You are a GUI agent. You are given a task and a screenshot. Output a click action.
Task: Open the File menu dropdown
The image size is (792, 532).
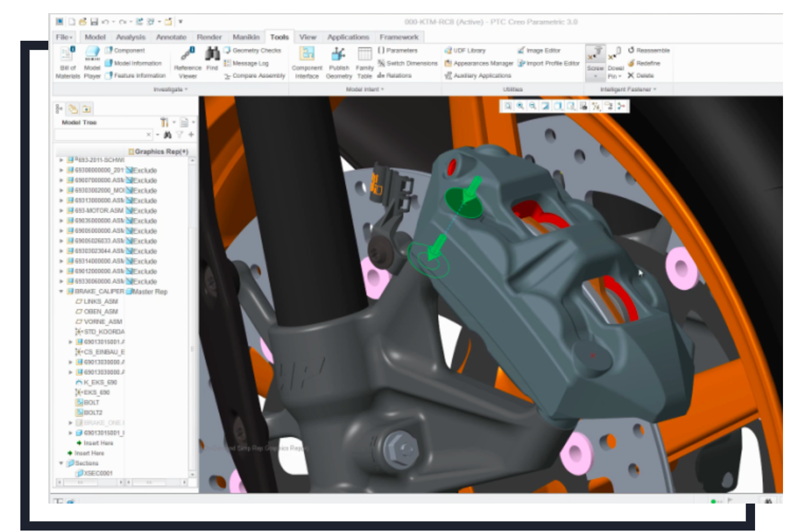64,37
